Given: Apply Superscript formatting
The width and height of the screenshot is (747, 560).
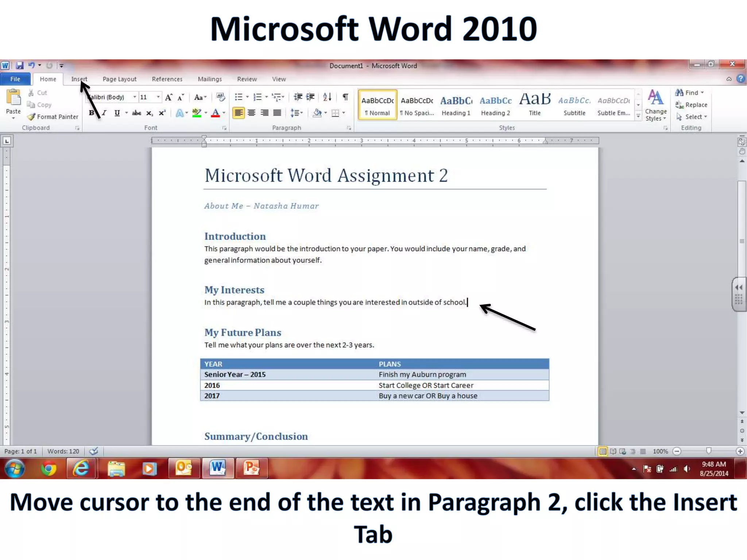Looking at the screenshot, I should [162, 113].
